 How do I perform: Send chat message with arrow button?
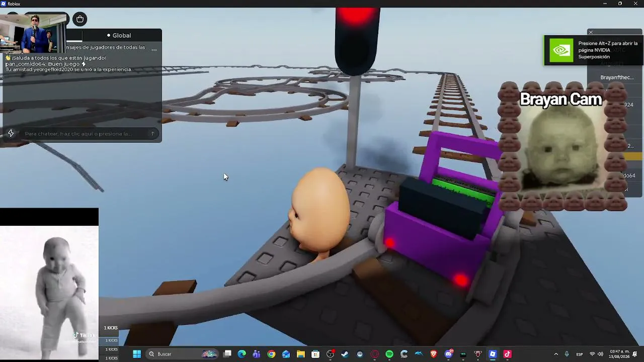pos(152,134)
